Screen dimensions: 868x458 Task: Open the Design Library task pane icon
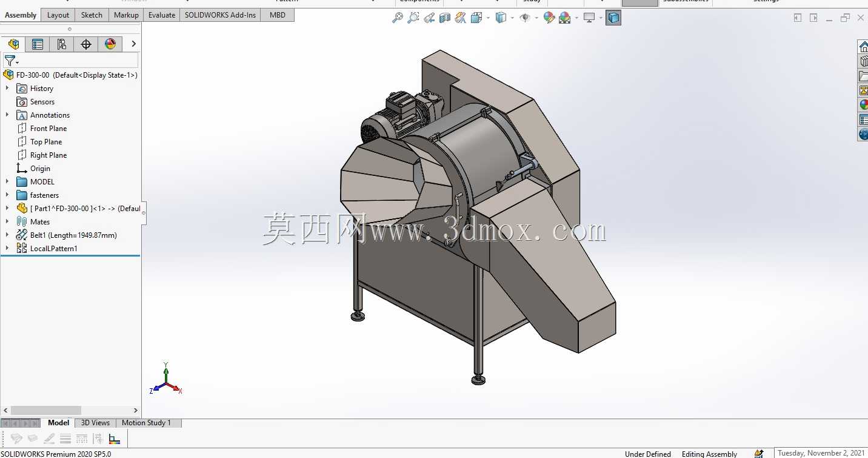(x=863, y=61)
